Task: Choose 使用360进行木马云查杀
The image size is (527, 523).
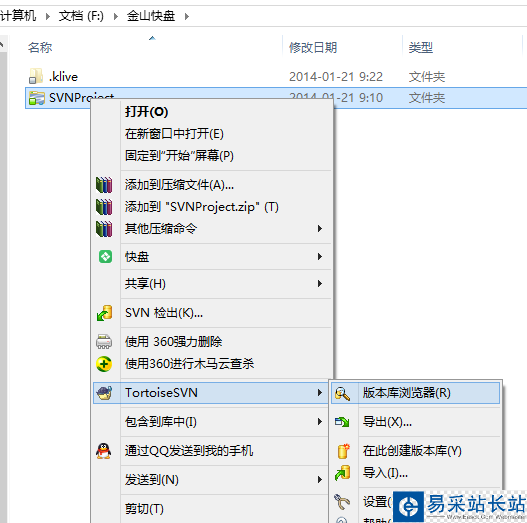Action: 190,364
